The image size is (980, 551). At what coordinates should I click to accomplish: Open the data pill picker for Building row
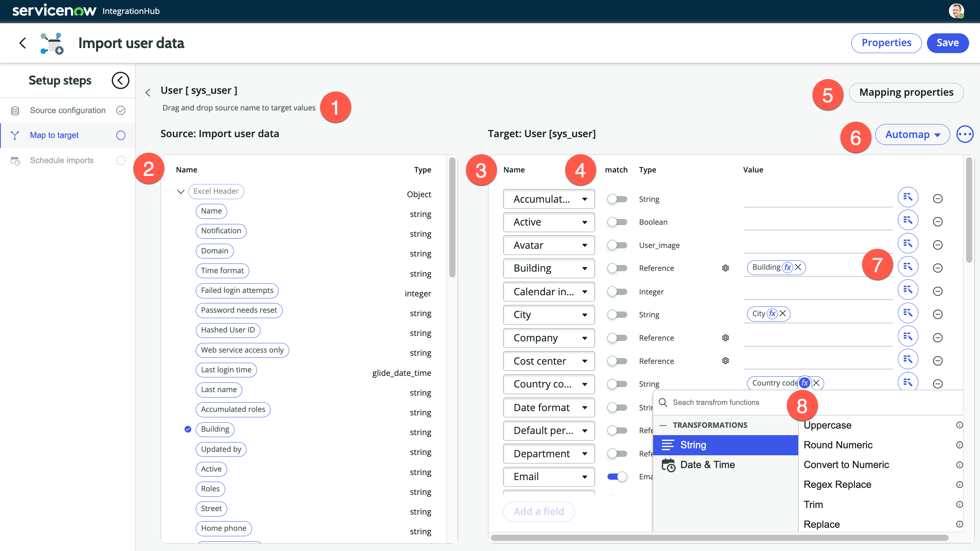click(x=908, y=267)
